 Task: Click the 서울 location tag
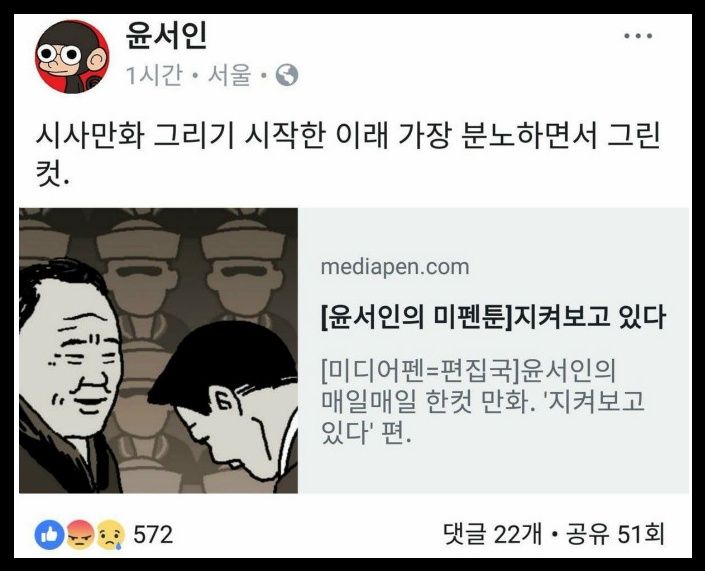229,75
